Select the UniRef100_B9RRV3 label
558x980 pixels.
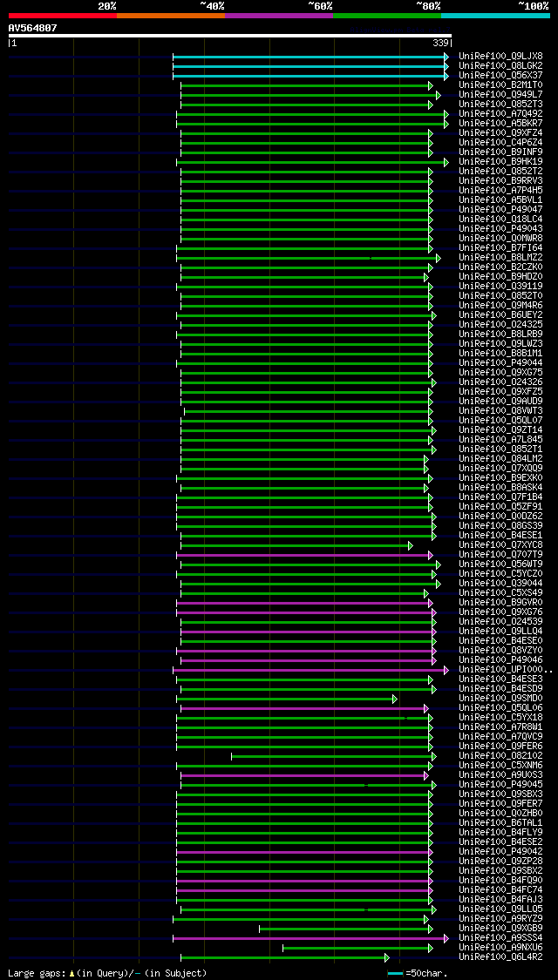(x=500, y=180)
